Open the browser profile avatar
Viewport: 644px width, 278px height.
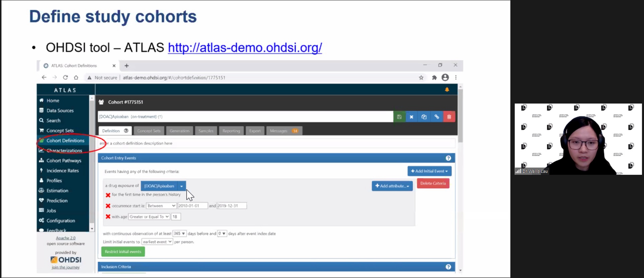pyautogui.click(x=445, y=77)
